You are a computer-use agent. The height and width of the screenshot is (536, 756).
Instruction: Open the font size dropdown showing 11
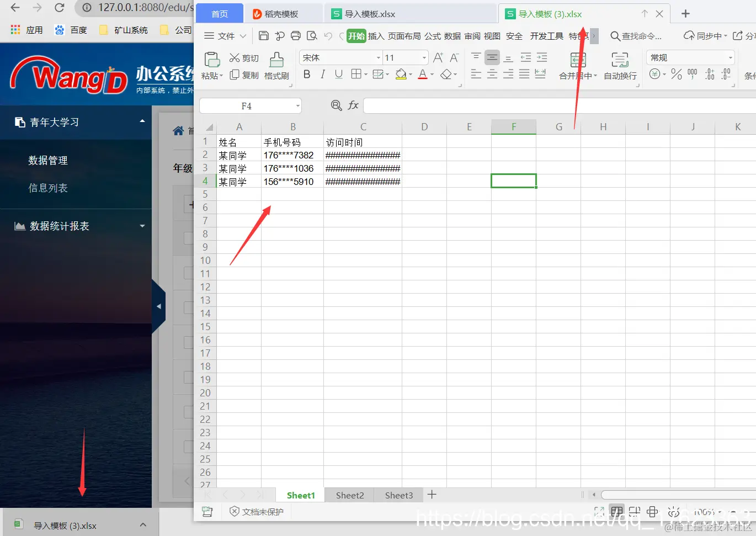(424, 57)
